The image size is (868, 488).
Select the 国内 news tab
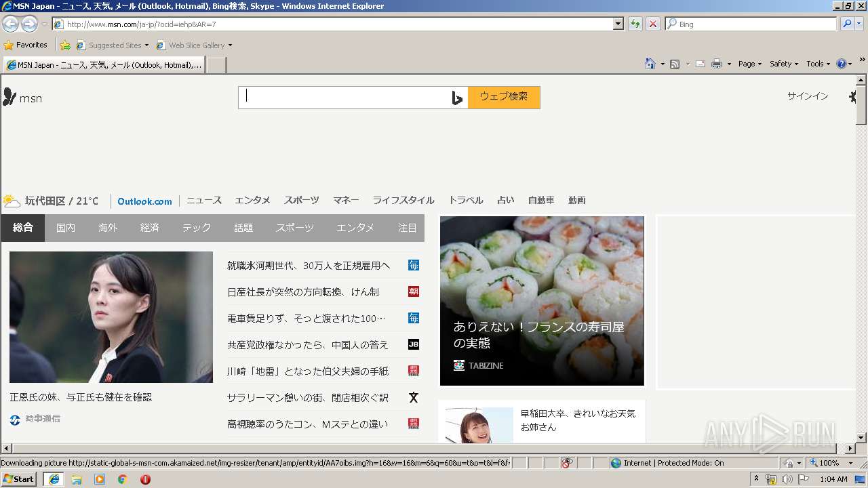coord(66,228)
